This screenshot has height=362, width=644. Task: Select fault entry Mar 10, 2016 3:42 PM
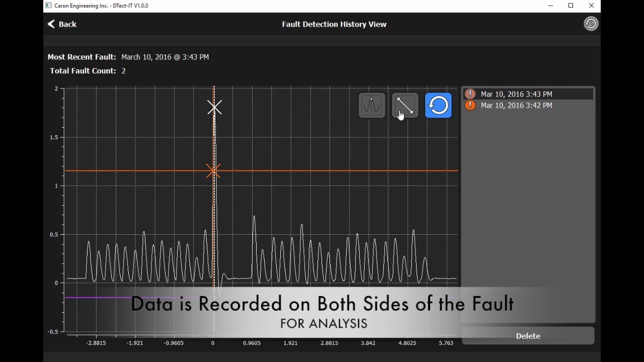click(x=528, y=106)
